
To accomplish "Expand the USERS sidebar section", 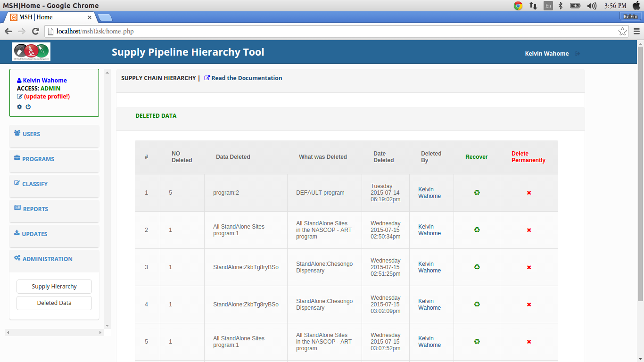I will (54, 134).
